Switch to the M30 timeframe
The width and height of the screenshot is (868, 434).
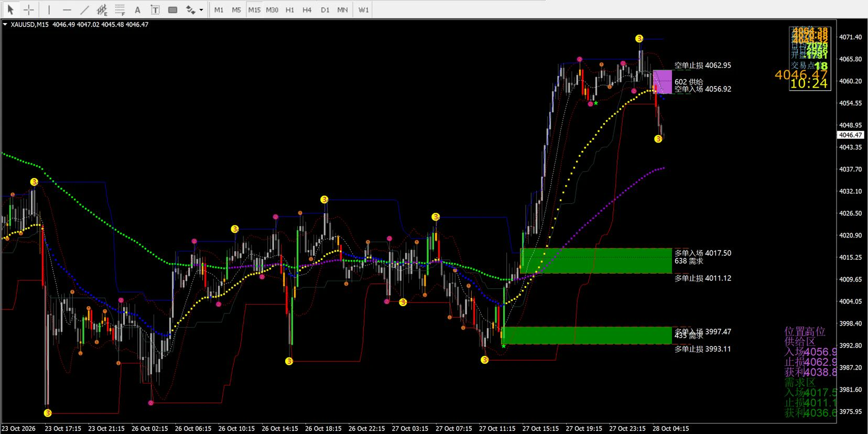[272, 9]
